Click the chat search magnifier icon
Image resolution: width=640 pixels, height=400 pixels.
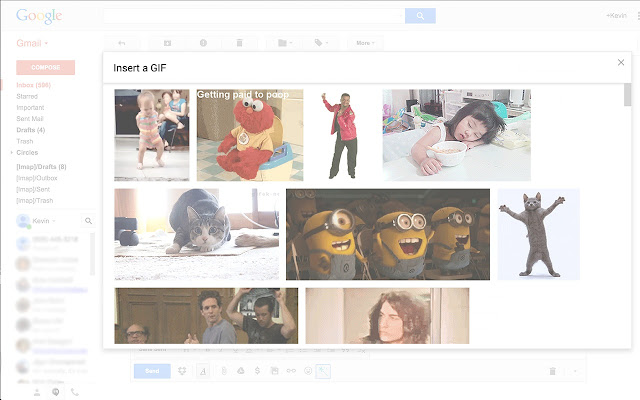pos(88,221)
